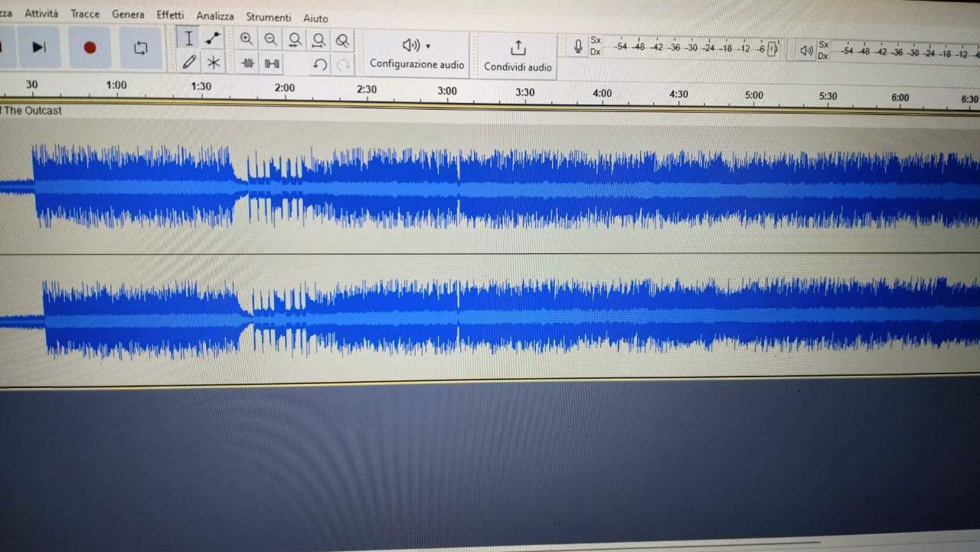Click the 30 mark on the timeline ruler
The width and height of the screenshot is (980, 552).
tap(31, 84)
